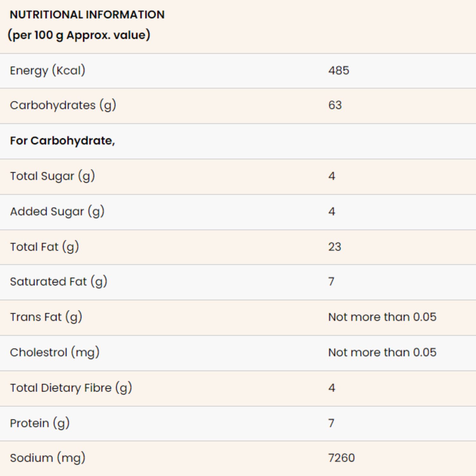The height and width of the screenshot is (476, 476).
Task: Click Cholestrol's Not more than 0.05 value
Action: coord(382,352)
